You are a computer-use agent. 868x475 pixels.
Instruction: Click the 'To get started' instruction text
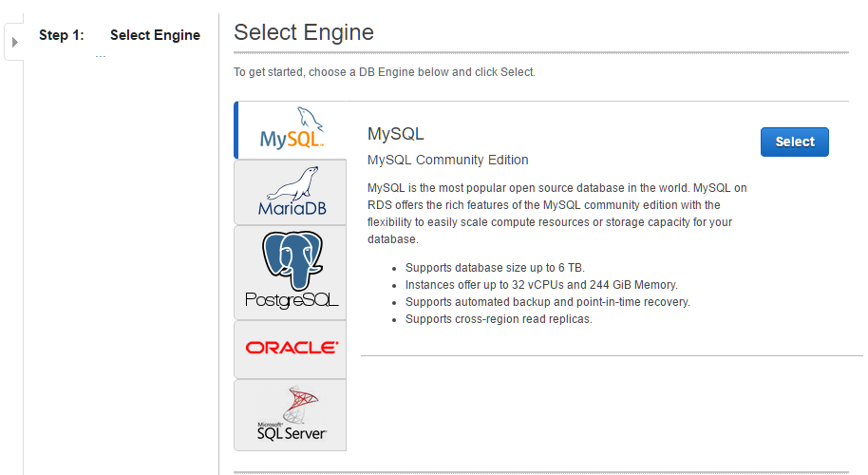[x=385, y=72]
